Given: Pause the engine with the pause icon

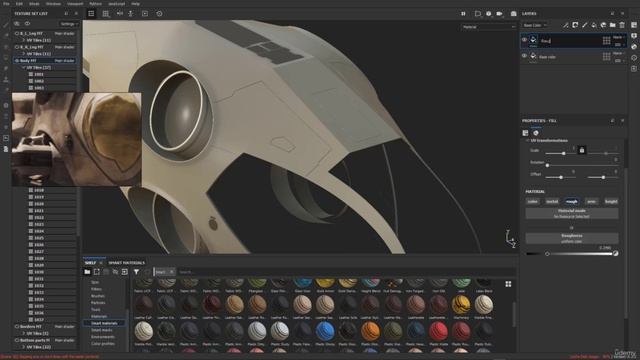Looking at the screenshot, I should click(463, 13).
